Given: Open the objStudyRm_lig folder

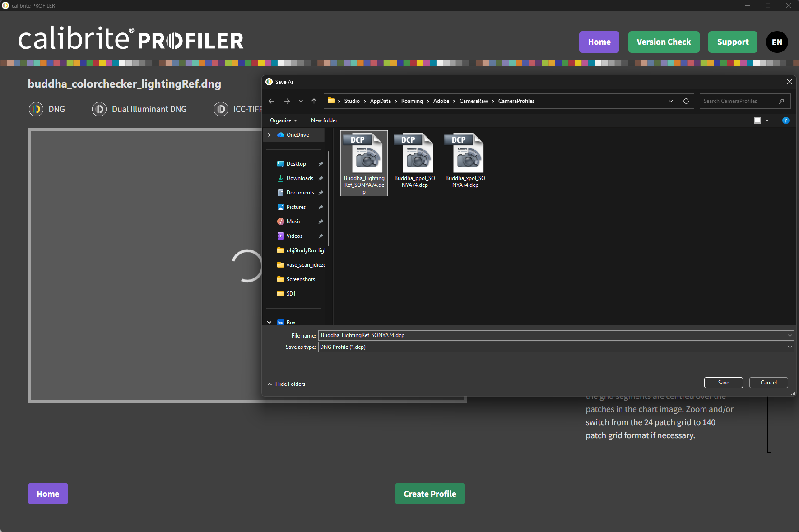Looking at the screenshot, I should 301,250.
